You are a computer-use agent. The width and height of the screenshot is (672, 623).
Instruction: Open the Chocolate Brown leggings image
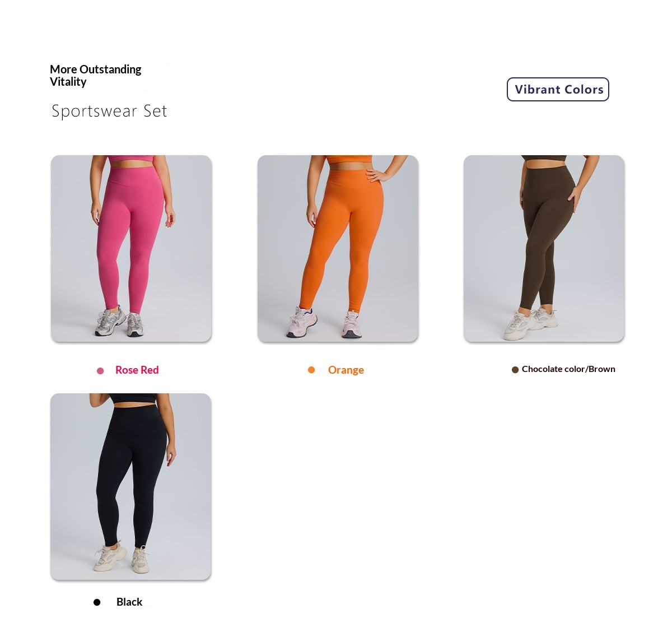click(544, 249)
